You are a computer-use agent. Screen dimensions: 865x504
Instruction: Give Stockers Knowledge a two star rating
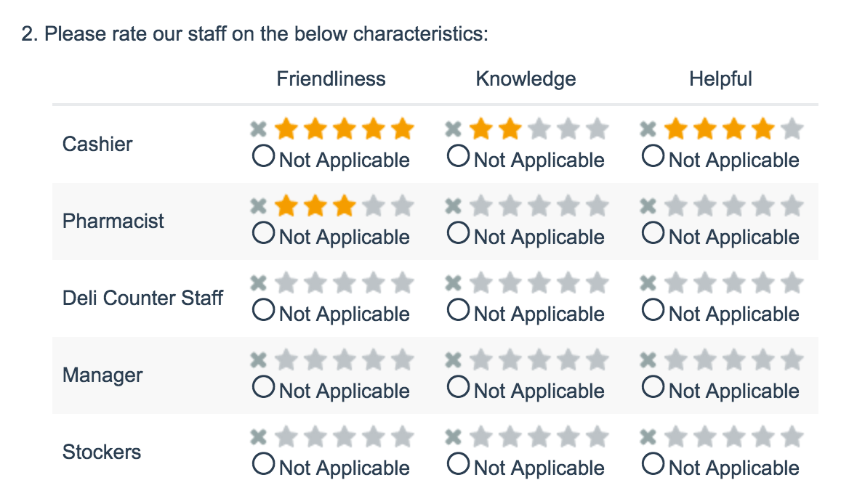click(510, 438)
